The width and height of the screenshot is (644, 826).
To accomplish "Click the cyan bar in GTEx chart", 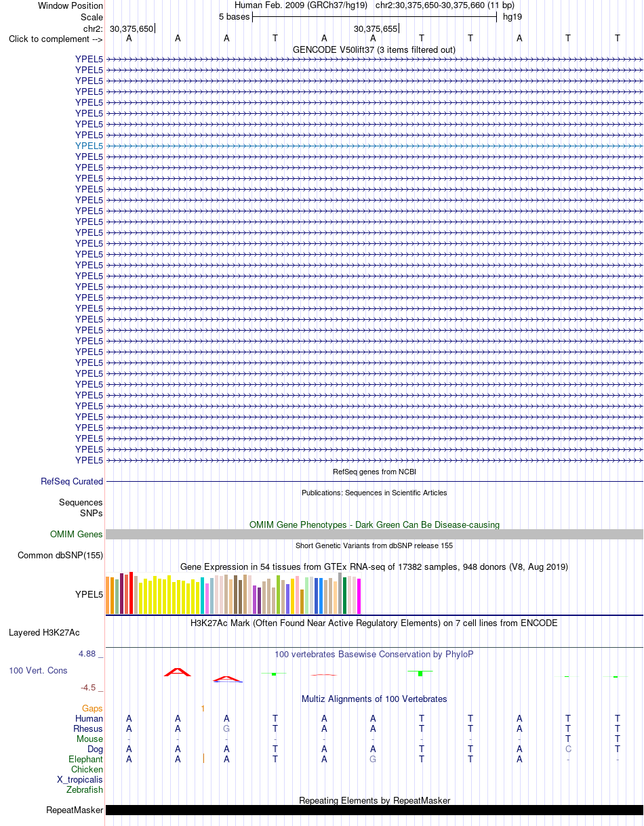I will pos(203,596).
